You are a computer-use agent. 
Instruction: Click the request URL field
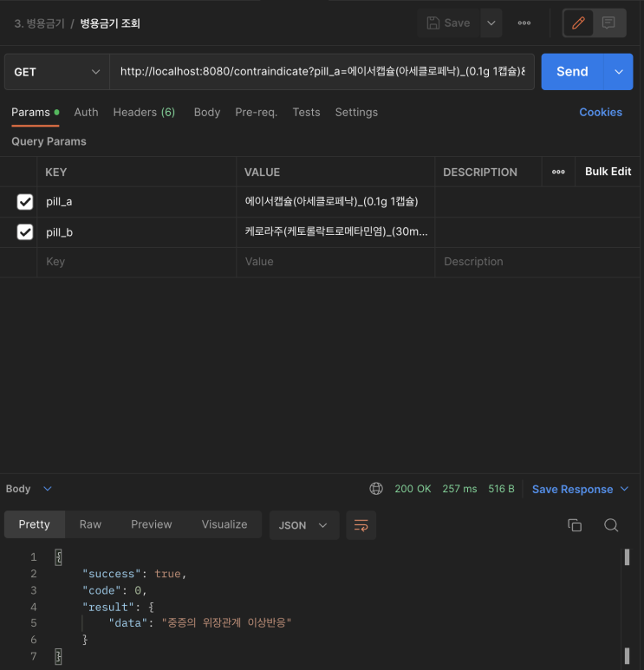[322, 72]
